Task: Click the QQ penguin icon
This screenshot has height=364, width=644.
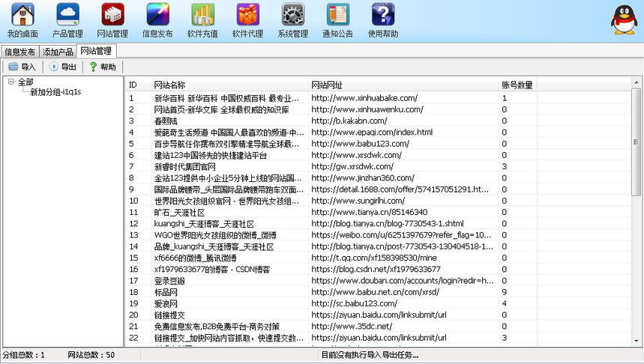Action: click(624, 19)
